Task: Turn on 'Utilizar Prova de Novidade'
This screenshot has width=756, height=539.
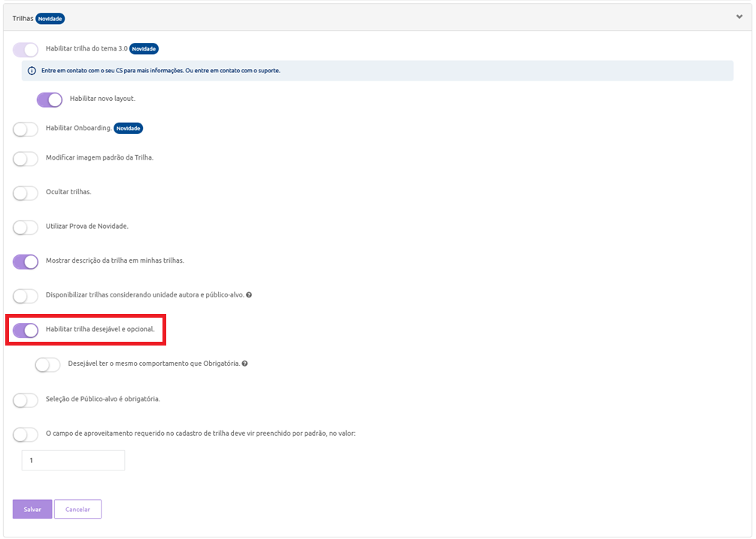Action: 26,227
